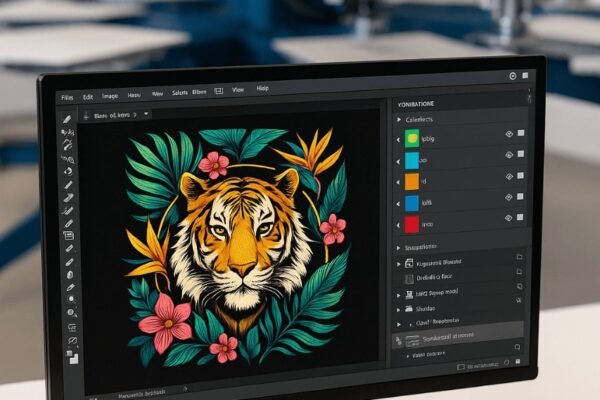Screen dimensions: 600x400
Task: Toggle eye visibility on the red layer
Action: [x=508, y=218]
